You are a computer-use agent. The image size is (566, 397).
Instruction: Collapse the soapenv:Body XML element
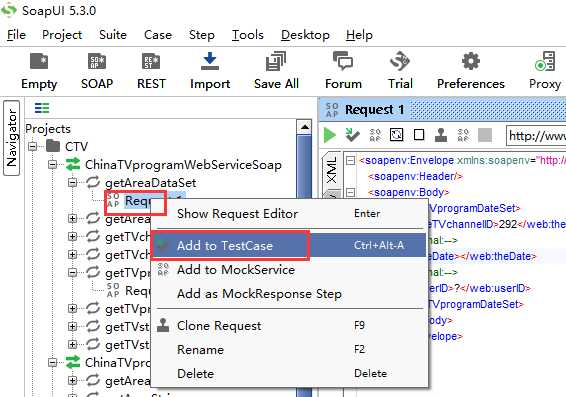pyautogui.click(x=350, y=192)
